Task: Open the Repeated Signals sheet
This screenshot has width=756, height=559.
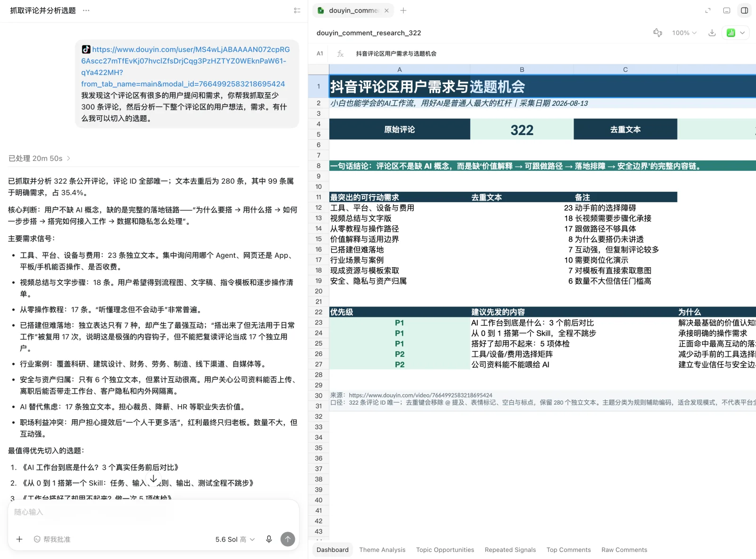Action: pyautogui.click(x=510, y=550)
